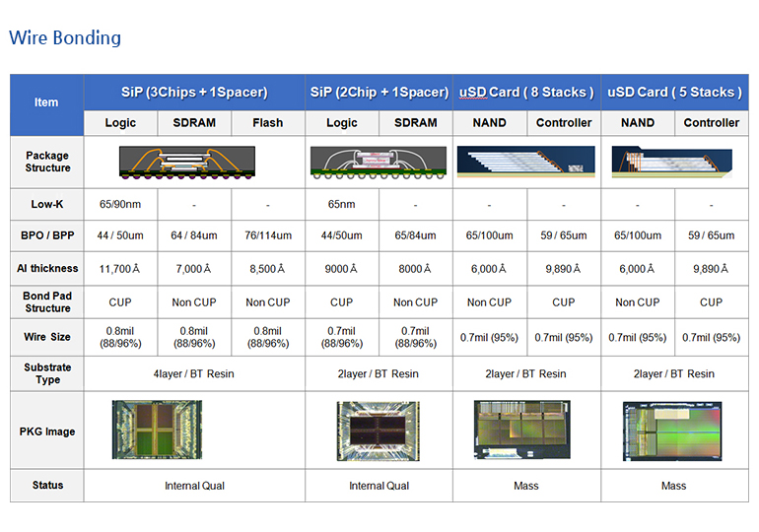Open the 3-chip SiP package structure diagram

click(194, 162)
